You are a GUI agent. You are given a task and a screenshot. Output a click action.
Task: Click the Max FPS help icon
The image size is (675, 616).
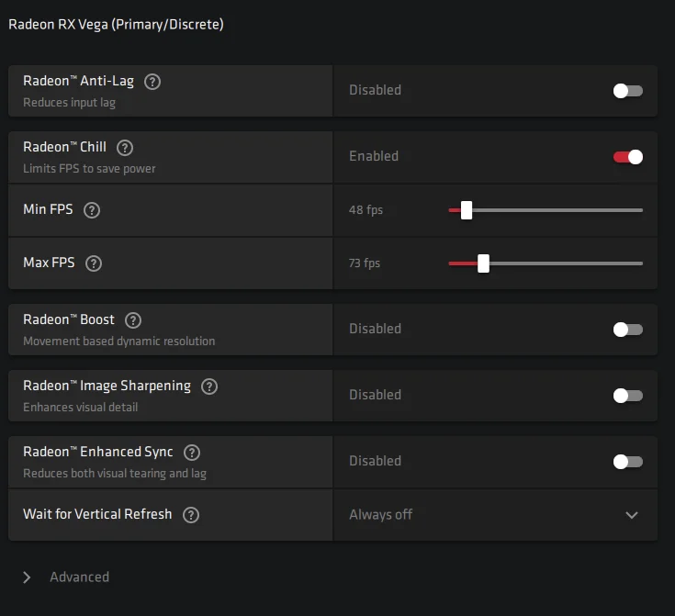click(x=94, y=263)
